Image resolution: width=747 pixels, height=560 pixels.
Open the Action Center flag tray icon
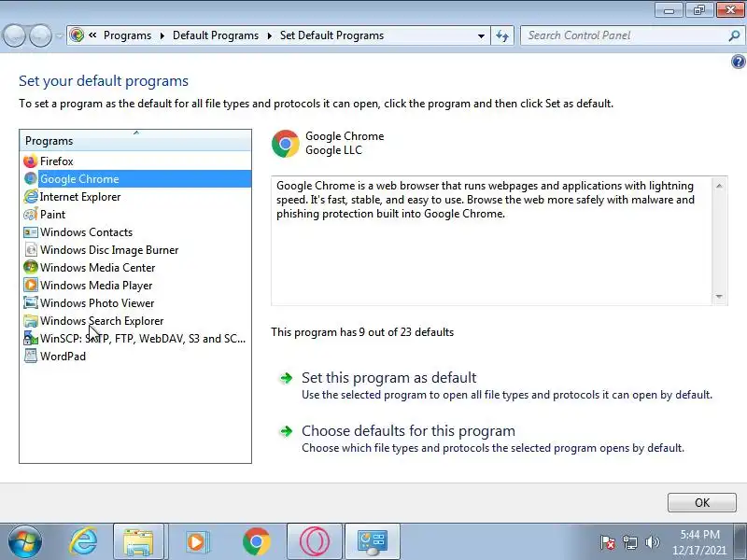tap(608, 542)
